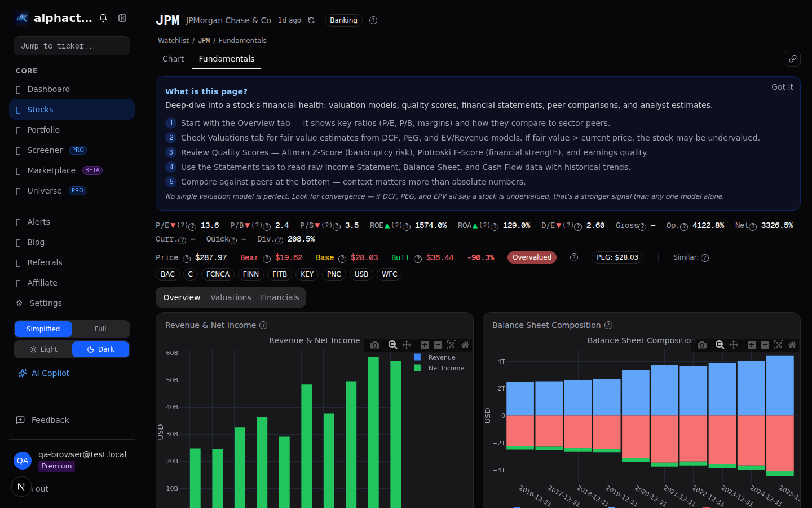Dismiss the intro banner with Got it

click(782, 87)
